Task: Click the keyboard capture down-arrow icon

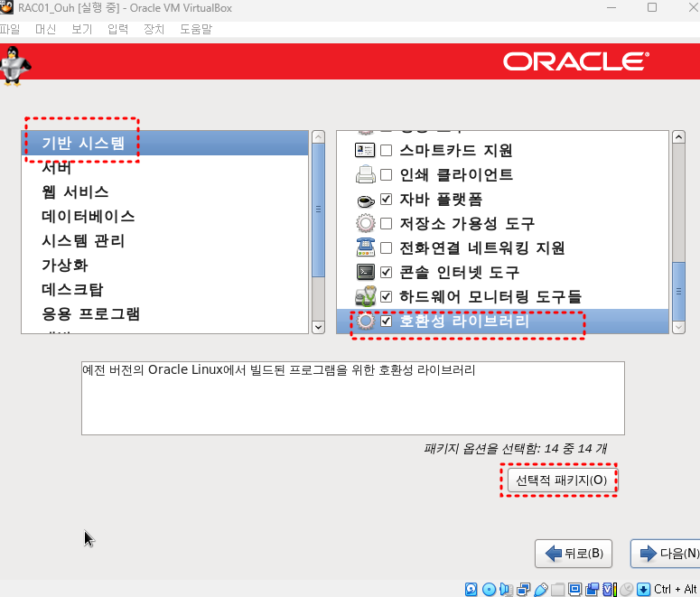Action: pyautogui.click(x=643, y=590)
